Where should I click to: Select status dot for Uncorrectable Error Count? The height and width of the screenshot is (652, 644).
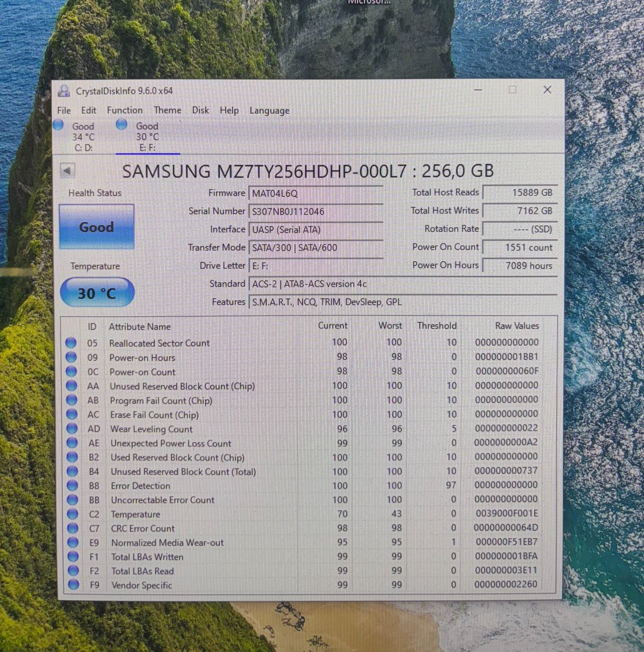(x=73, y=500)
